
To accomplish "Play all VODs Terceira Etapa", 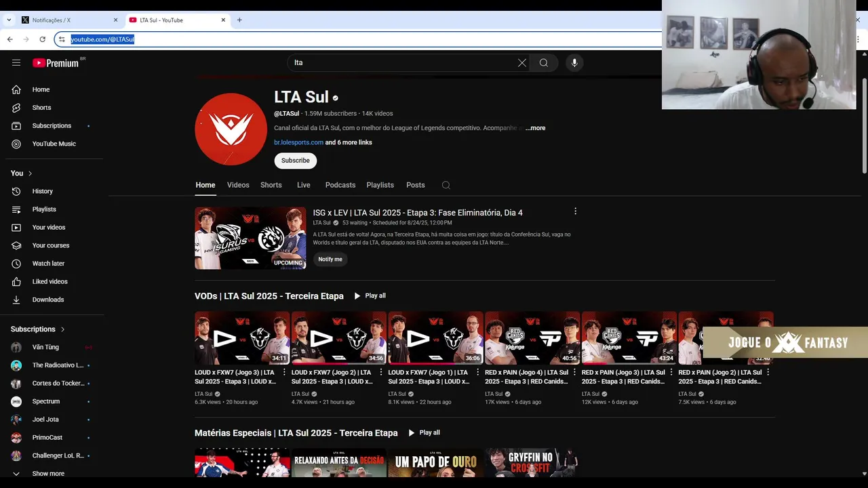I will 370,296.
